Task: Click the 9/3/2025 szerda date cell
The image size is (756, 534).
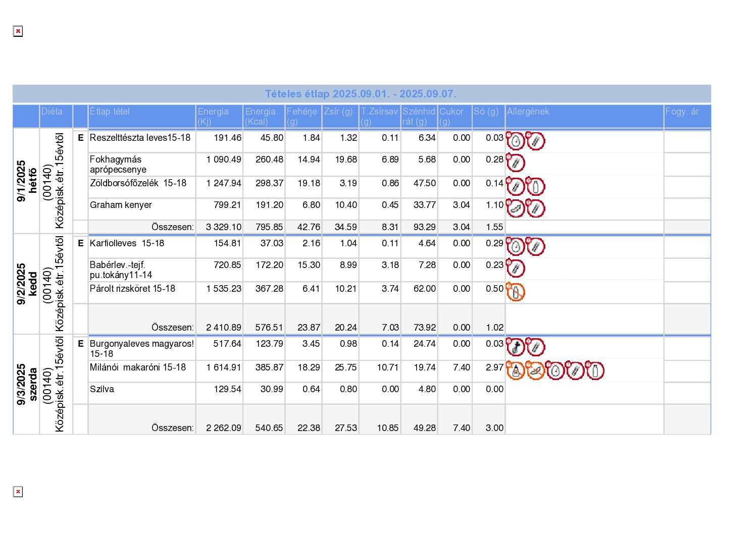Action: (26, 384)
